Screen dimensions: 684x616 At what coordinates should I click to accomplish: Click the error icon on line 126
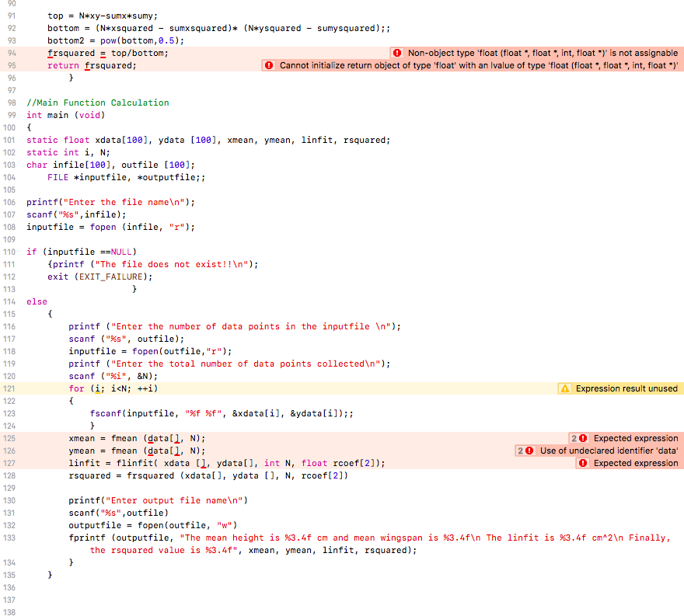[x=529, y=451]
